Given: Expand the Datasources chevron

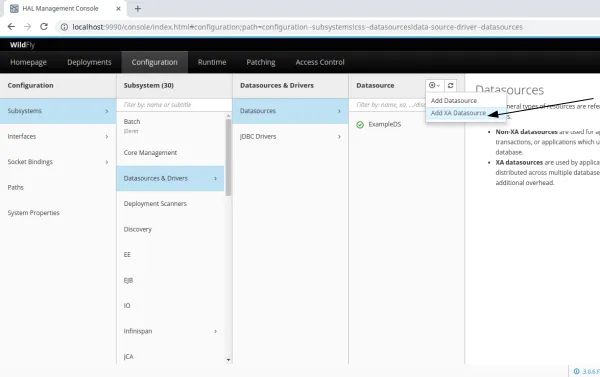Looking at the screenshot, I should point(339,111).
